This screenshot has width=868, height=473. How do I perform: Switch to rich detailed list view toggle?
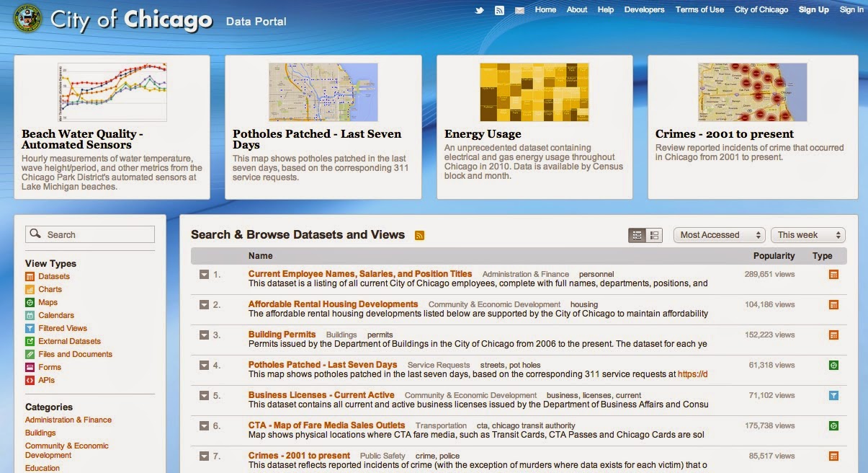(654, 235)
